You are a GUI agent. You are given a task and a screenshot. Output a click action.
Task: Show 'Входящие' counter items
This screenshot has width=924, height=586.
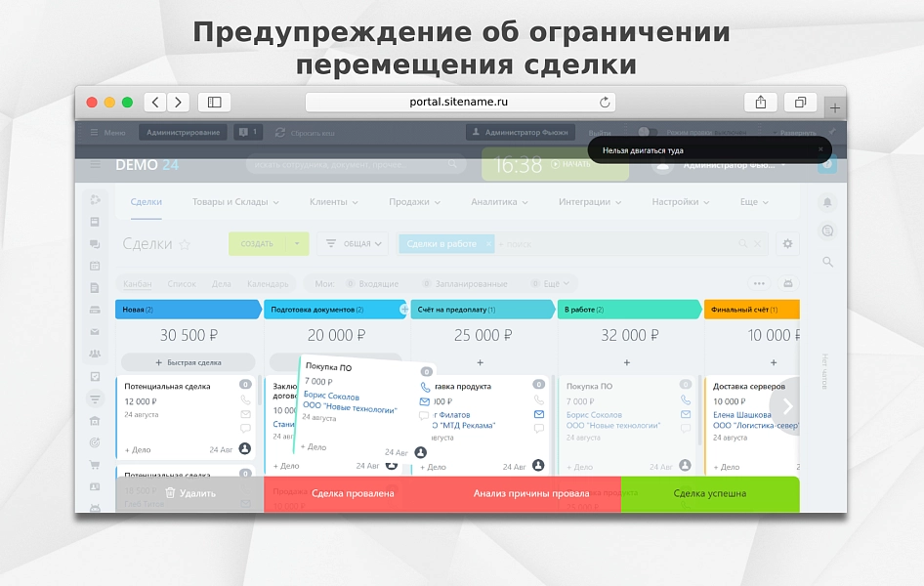point(372,284)
